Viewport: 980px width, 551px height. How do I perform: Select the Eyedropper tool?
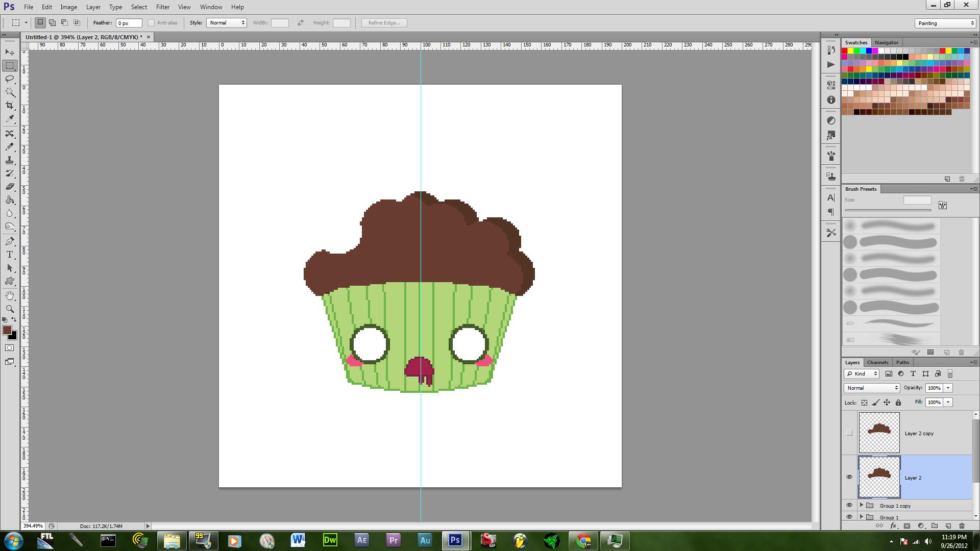coord(10,119)
